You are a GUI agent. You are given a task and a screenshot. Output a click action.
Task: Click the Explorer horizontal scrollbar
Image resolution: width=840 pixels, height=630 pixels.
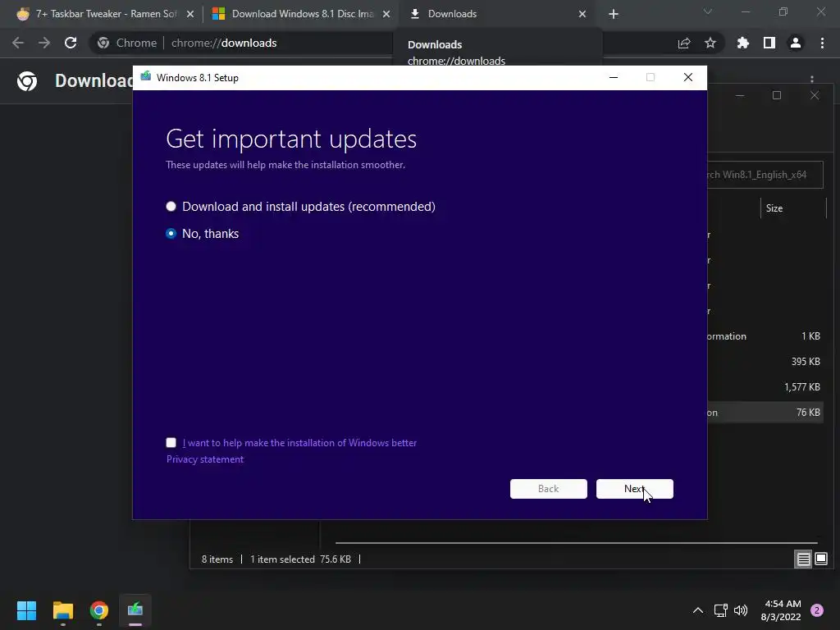pos(576,543)
